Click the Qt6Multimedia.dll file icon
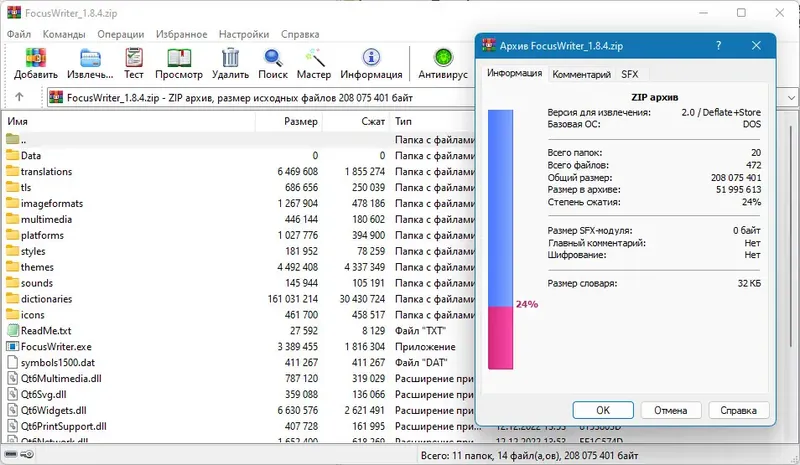The image size is (800, 465). point(12,378)
